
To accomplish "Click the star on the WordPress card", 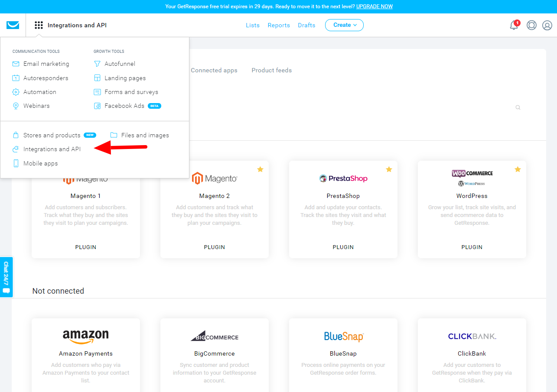I will [518, 169].
